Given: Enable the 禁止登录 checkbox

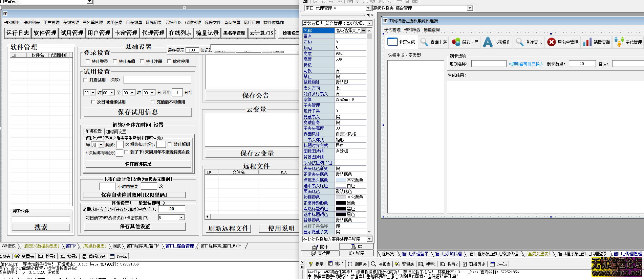Looking at the screenshot, I should (x=88, y=61).
